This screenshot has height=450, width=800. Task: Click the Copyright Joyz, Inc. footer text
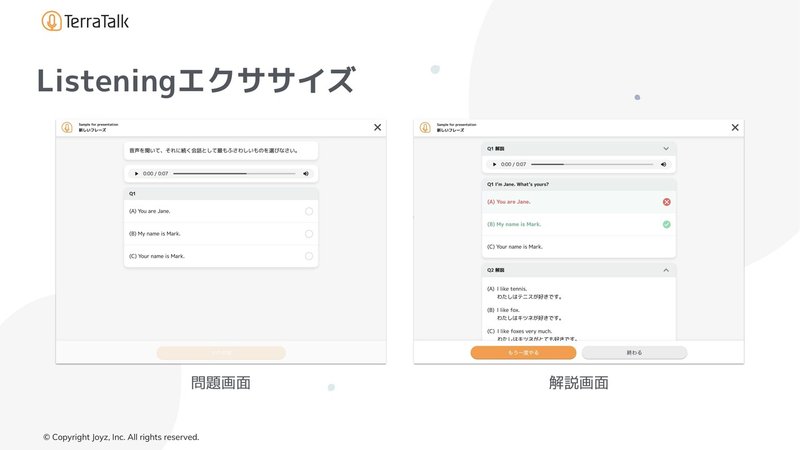121,437
